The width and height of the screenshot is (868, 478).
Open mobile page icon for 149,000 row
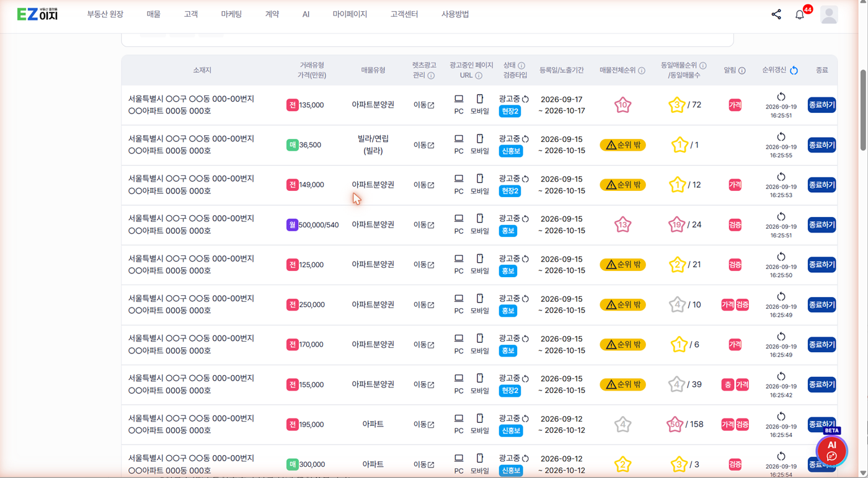click(480, 179)
